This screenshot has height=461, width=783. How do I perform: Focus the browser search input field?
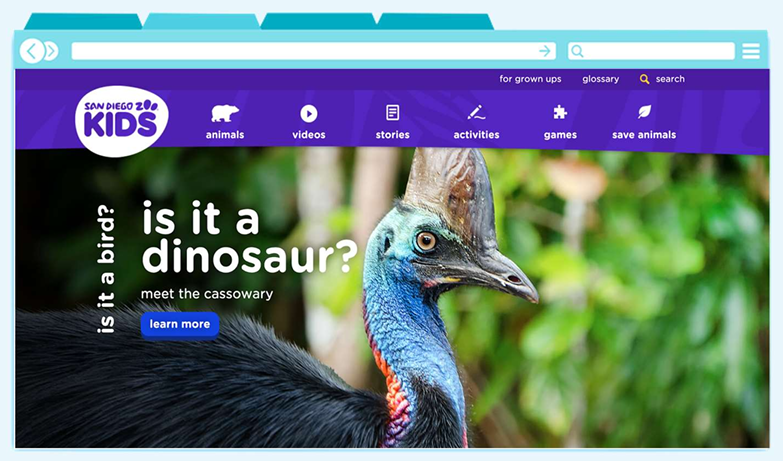tap(651, 51)
